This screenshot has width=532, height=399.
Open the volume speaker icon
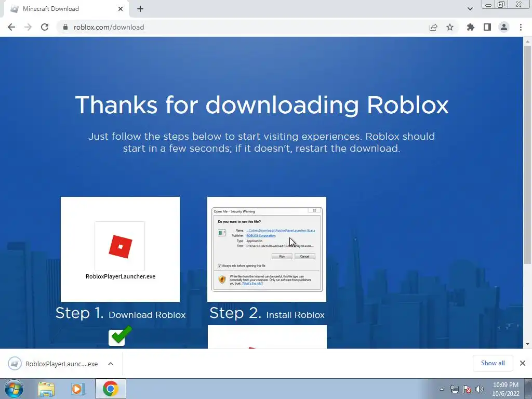click(480, 389)
